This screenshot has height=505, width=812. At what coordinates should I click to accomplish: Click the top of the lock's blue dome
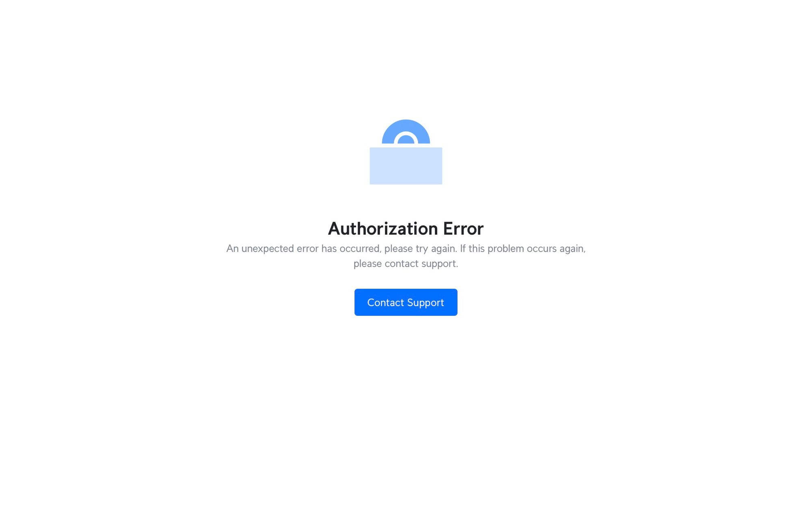406,122
